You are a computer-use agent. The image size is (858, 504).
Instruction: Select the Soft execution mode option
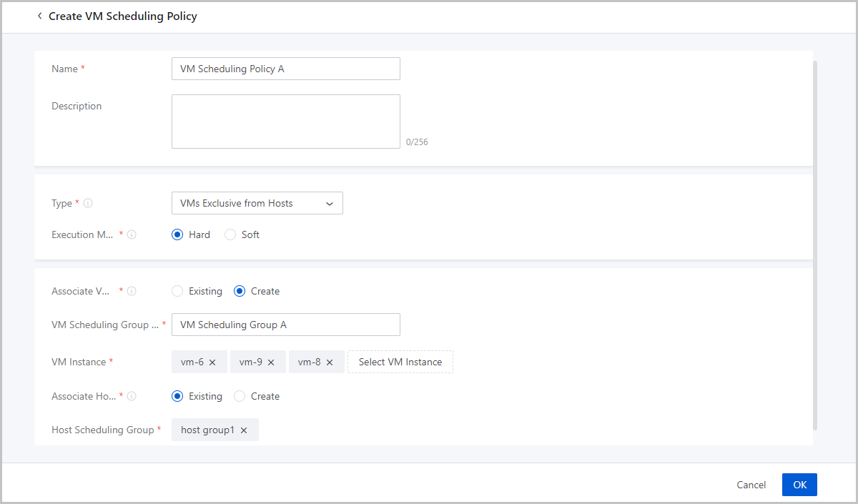[x=230, y=234]
